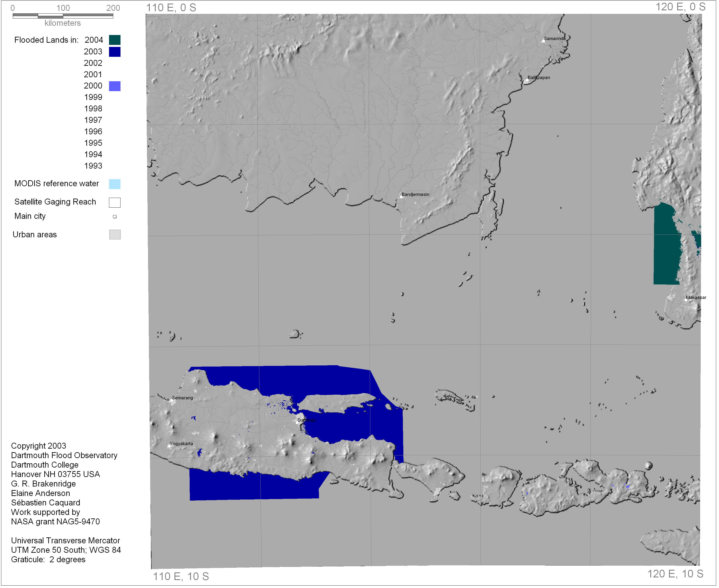This screenshot has height=588, width=719.
Task: Click the Satellite Gaging Reach legend box
Action: pyautogui.click(x=115, y=203)
